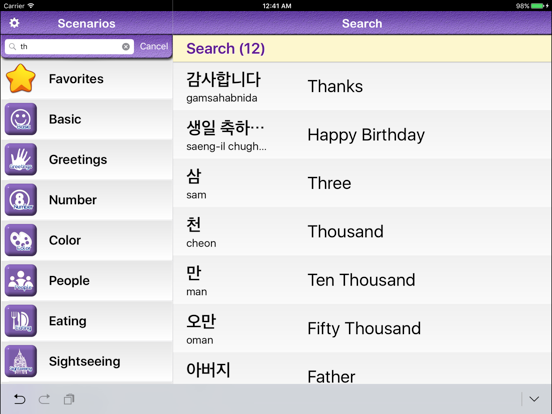Image resolution: width=552 pixels, height=414 pixels.
Task: Tap romanization 'saeng-il chugh...'
Action: pos(226,146)
